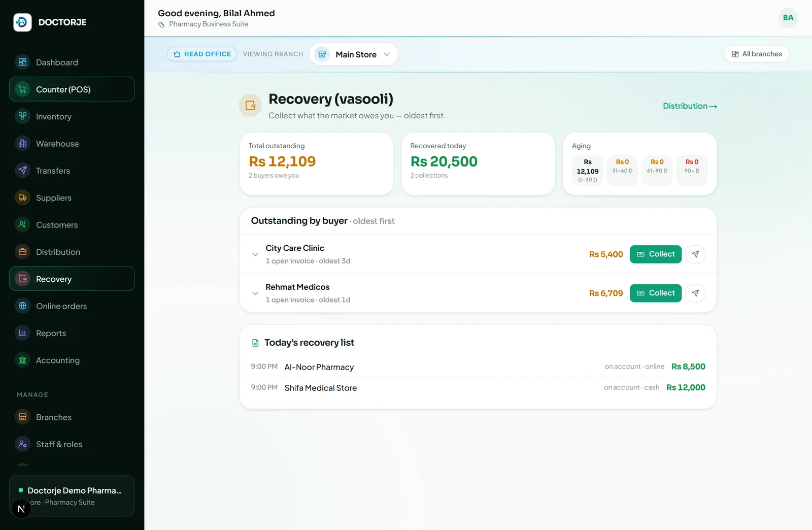Click the Distribution briefcase icon
Screen dimensions: 812x530
22,252
